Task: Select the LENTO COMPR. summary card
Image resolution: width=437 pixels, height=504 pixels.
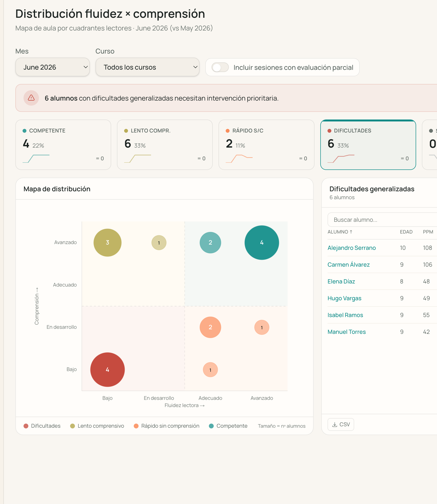Action: (165, 144)
